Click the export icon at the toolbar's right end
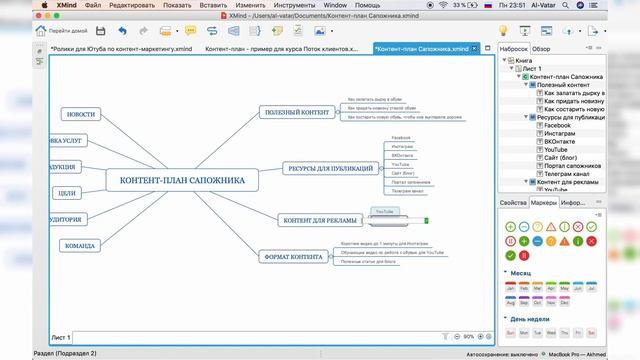The width and height of the screenshot is (640, 360). pyautogui.click(x=593, y=31)
